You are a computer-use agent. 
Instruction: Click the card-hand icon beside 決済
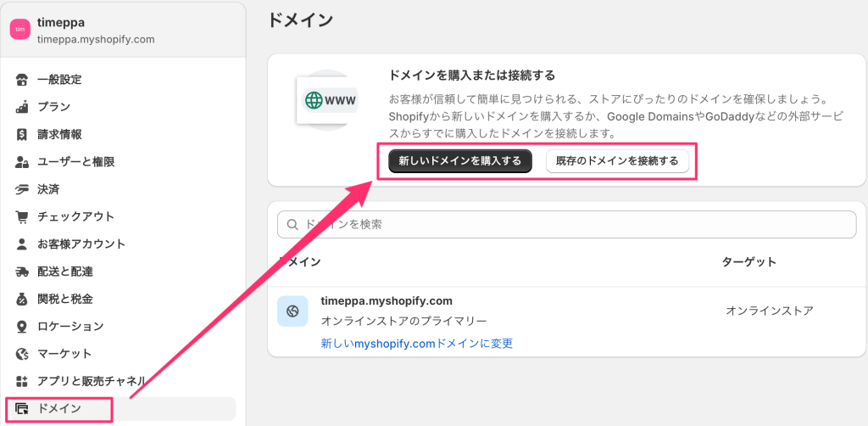click(21, 189)
